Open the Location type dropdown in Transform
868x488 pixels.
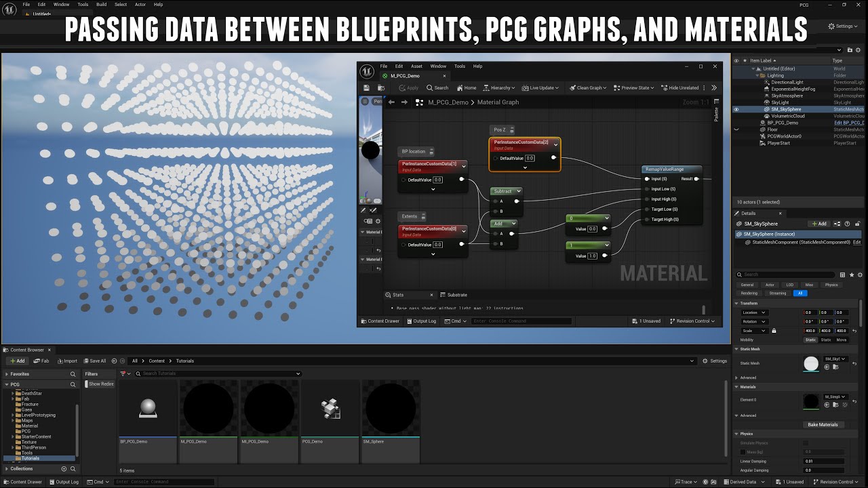tap(753, 312)
